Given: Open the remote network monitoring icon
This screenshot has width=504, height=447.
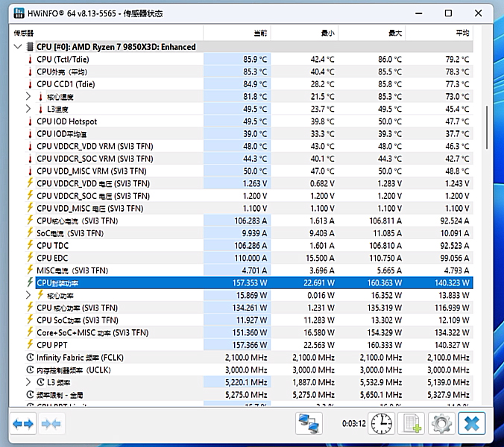Looking at the screenshot, I should pos(309,423).
